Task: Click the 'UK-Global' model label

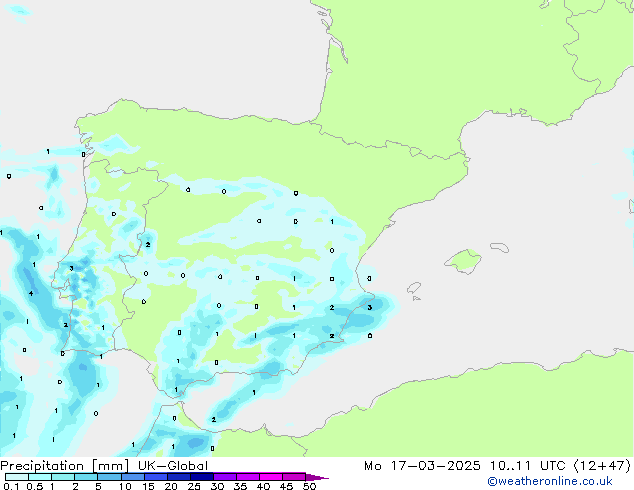Action: coord(173,466)
